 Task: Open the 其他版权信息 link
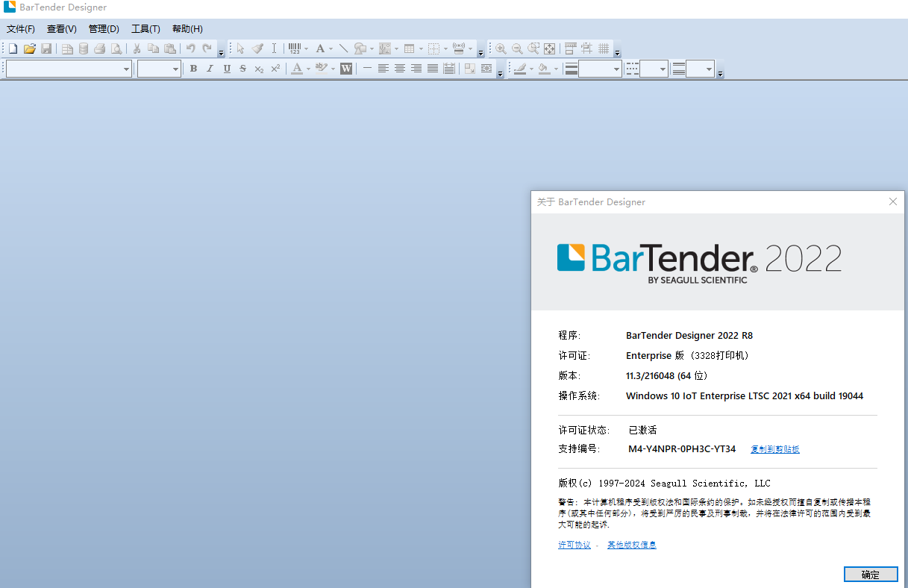(x=632, y=545)
